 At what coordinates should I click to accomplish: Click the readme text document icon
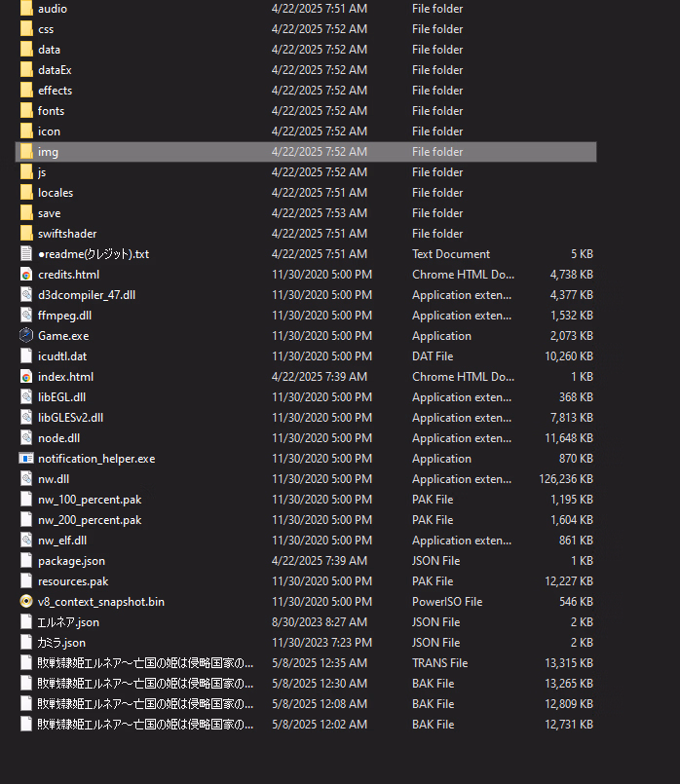click(x=26, y=254)
